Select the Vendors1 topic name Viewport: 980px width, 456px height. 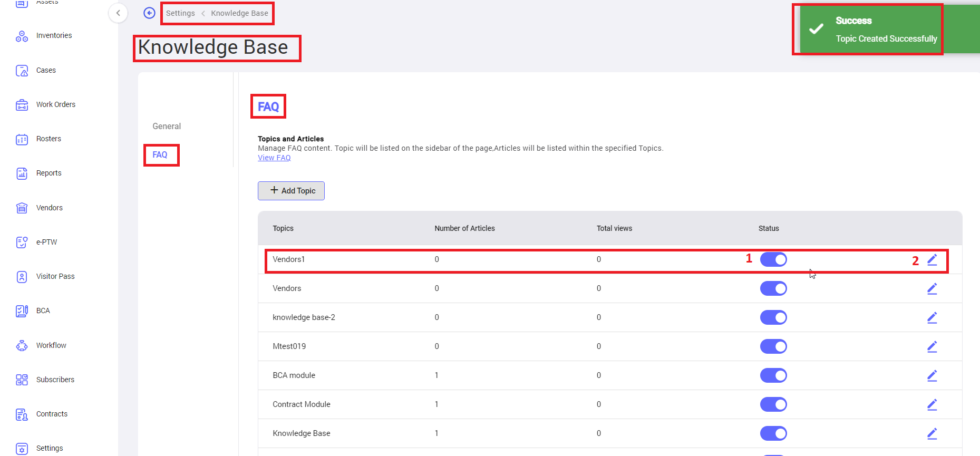click(x=288, y=259)
